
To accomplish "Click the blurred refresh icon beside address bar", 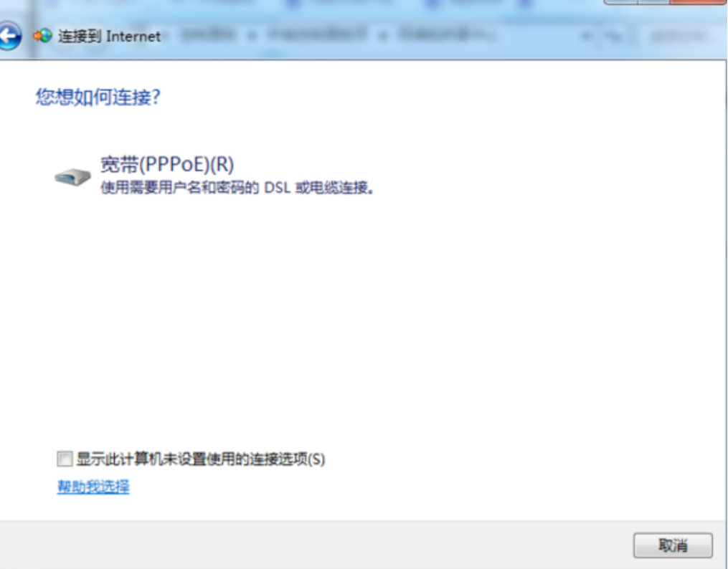I will tap(614, 36).
